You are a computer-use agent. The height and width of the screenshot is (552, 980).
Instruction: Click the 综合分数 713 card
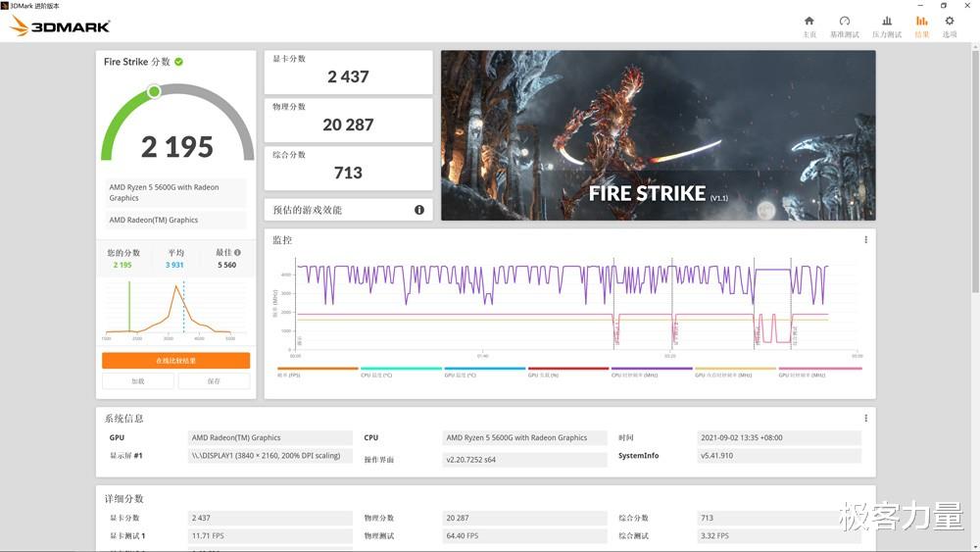tap(348, 169)
